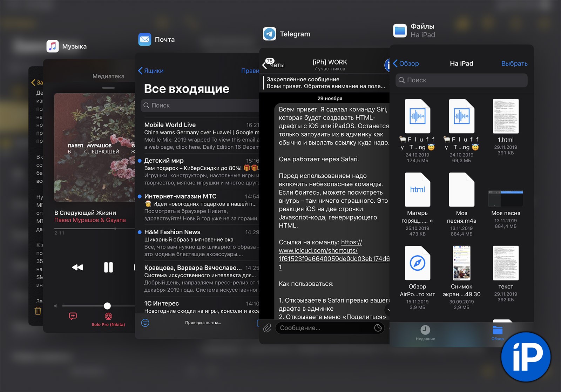Tap the 29 ноября date label in Telegram

(330, 99)
